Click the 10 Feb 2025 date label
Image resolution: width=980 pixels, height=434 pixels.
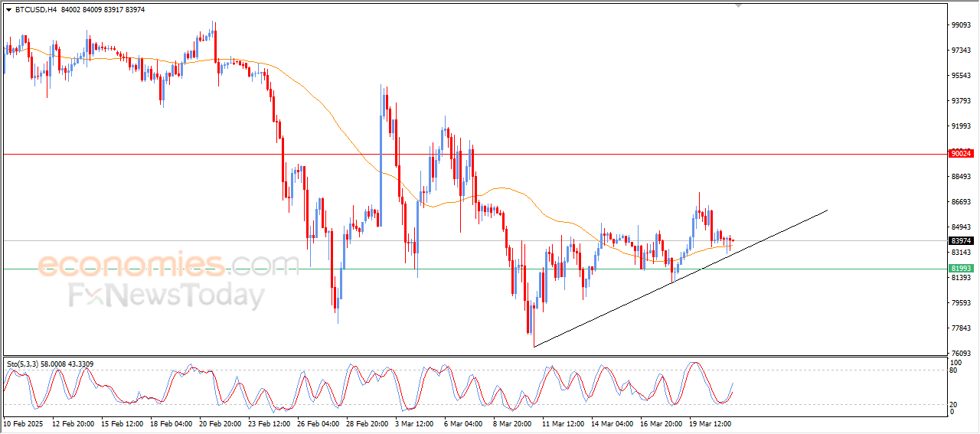point(24,423)
